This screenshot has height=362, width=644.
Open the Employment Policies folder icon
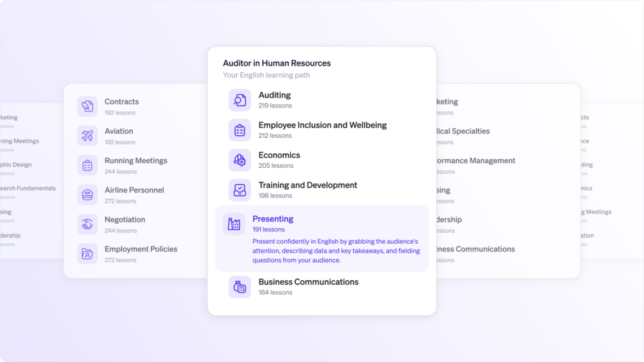coord(87,254)
